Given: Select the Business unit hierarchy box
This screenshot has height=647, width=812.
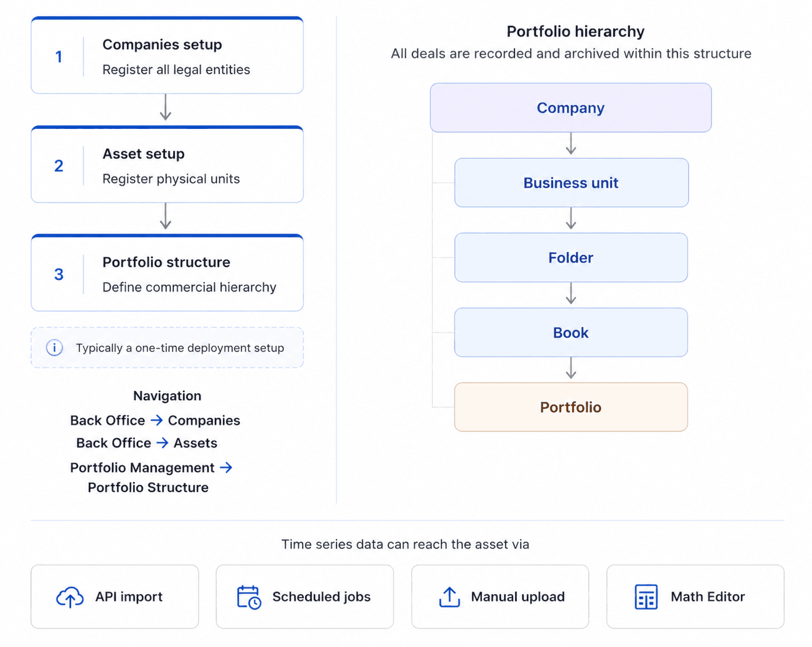Looking at the screenshot, I should click(x=572, y=183).
